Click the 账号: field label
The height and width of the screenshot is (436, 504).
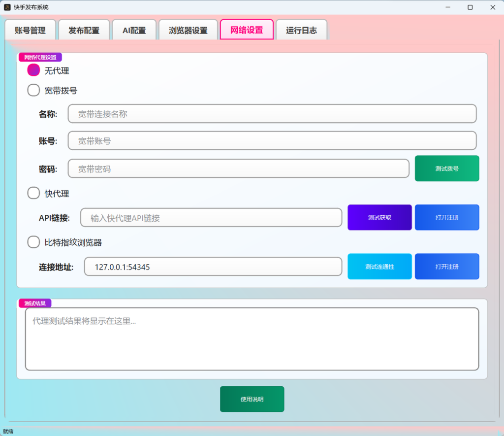48,141
